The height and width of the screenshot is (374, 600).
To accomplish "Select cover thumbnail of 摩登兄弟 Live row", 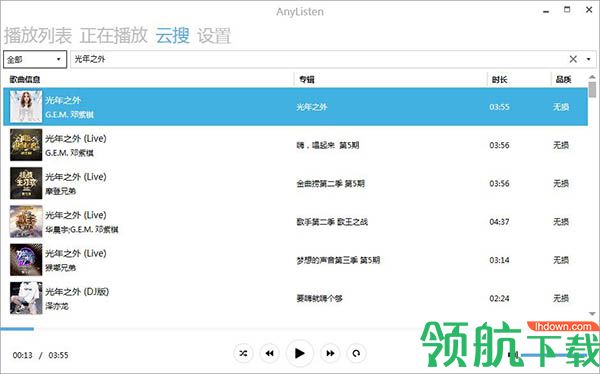I will point(26,183).
